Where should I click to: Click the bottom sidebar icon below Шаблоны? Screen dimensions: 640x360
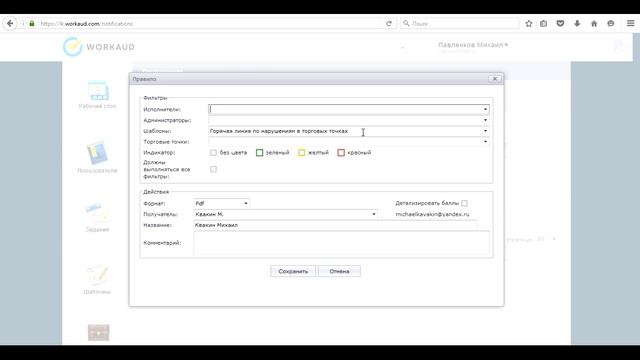[x=98, y=333]
